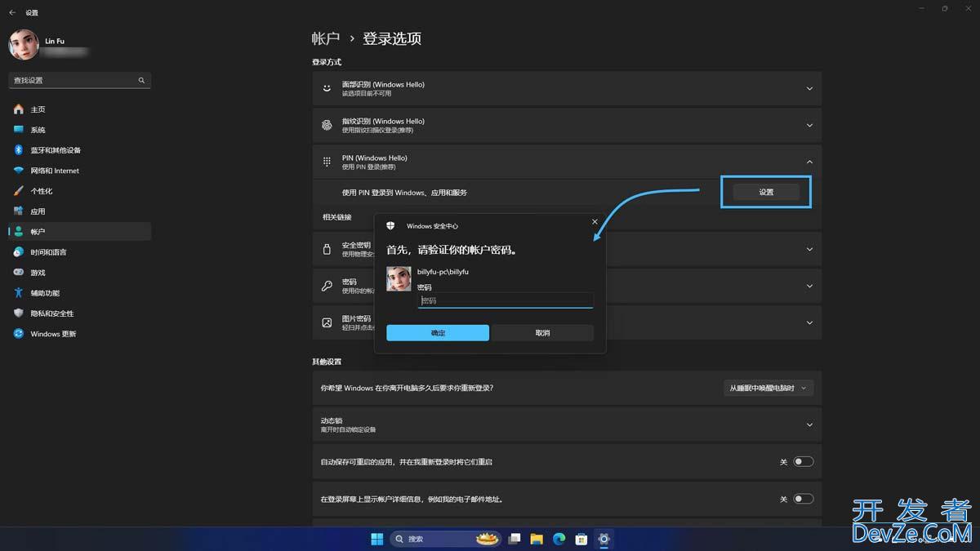Open 网络和 Internet settings

pos(79,171)
